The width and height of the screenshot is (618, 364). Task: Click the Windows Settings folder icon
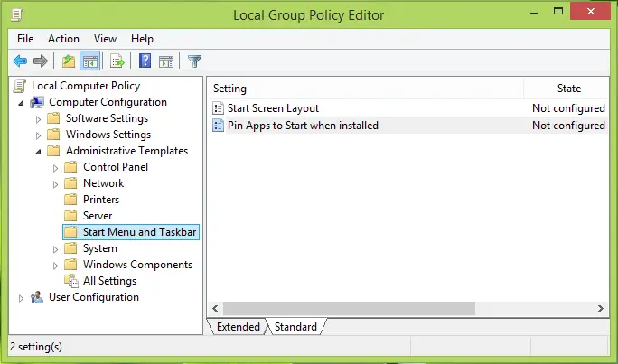click(53, 135)
